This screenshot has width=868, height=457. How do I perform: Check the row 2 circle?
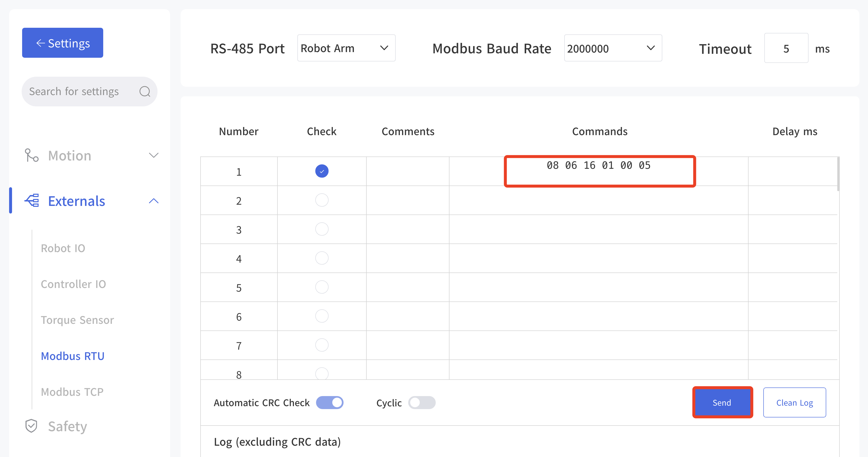coord(322,200)
